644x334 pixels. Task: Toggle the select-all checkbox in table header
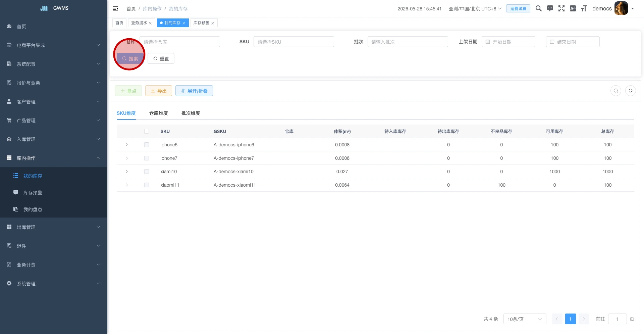[x=147, y=131]
